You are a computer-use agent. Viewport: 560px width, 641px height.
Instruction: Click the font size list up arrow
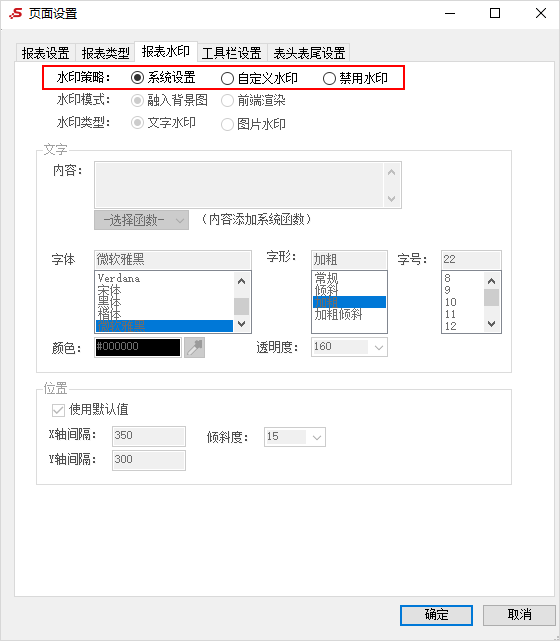point(491,281)
